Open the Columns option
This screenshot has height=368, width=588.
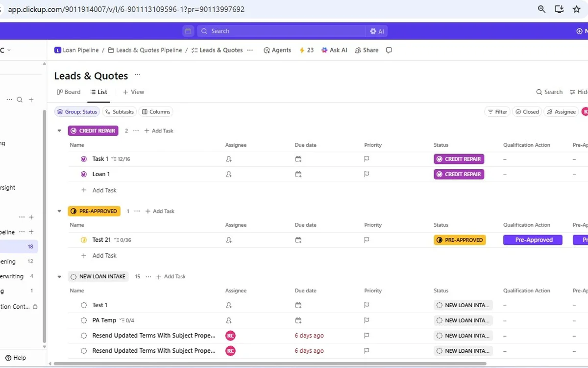[156, 112]
